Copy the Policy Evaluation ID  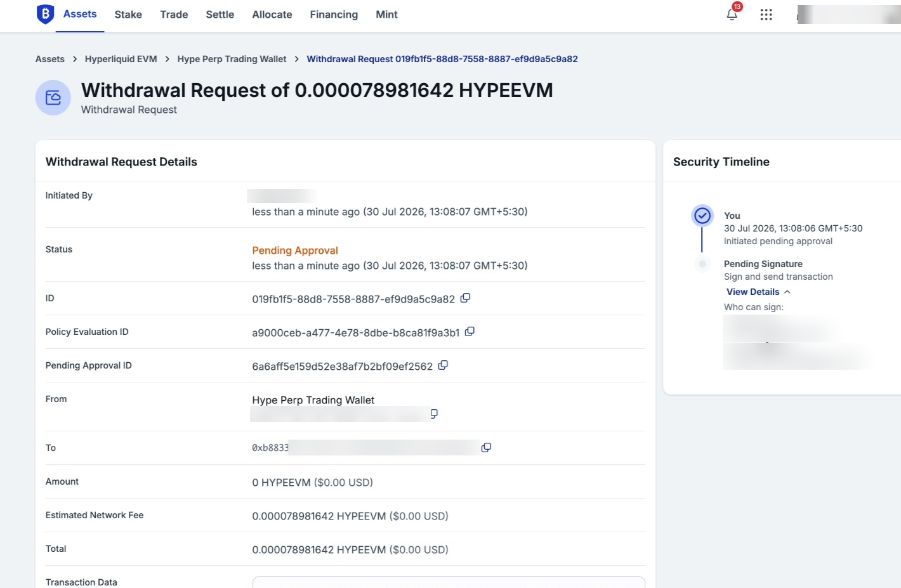(x=470, y=332)
